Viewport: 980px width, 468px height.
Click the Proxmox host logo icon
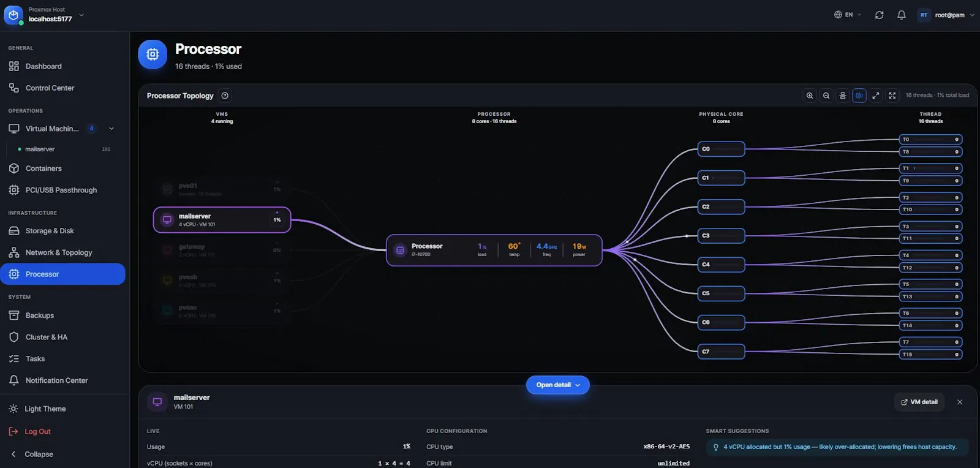(13, 15)
